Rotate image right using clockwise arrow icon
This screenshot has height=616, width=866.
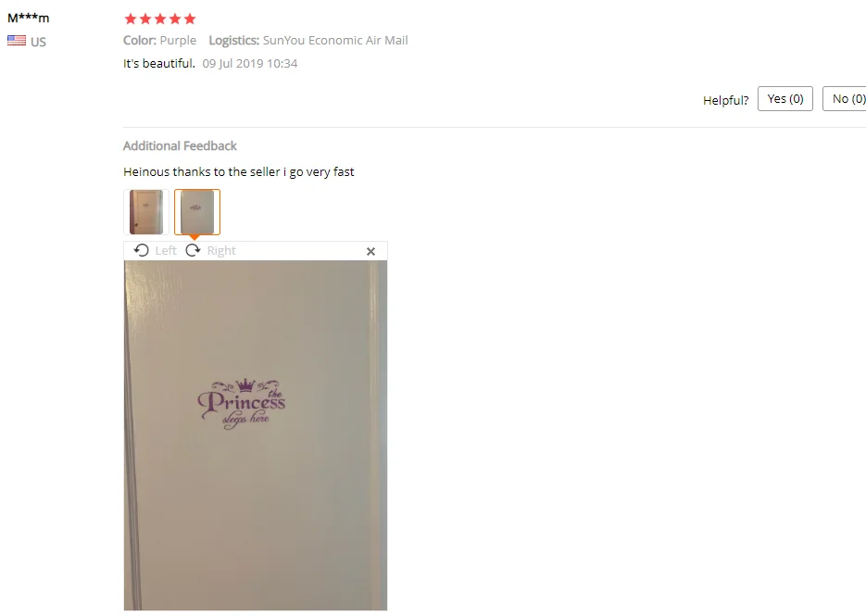(193, 250)
